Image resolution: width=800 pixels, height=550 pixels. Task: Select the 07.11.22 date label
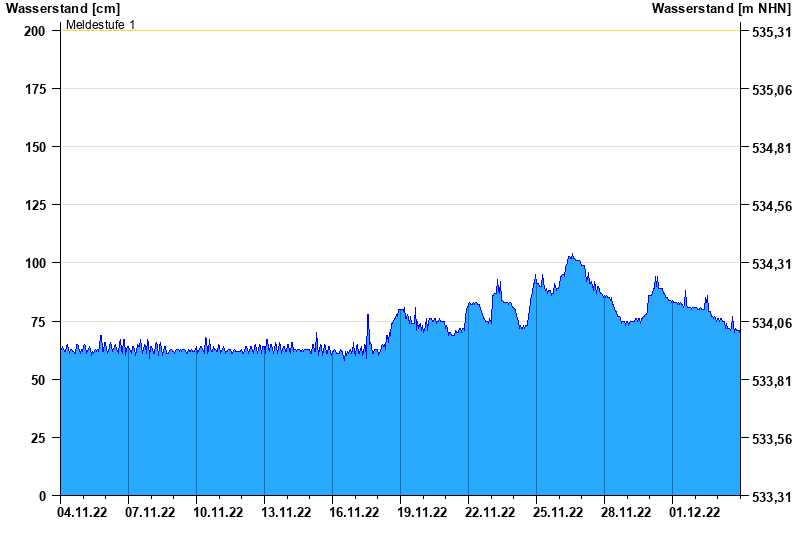click(x=150, y=513)
